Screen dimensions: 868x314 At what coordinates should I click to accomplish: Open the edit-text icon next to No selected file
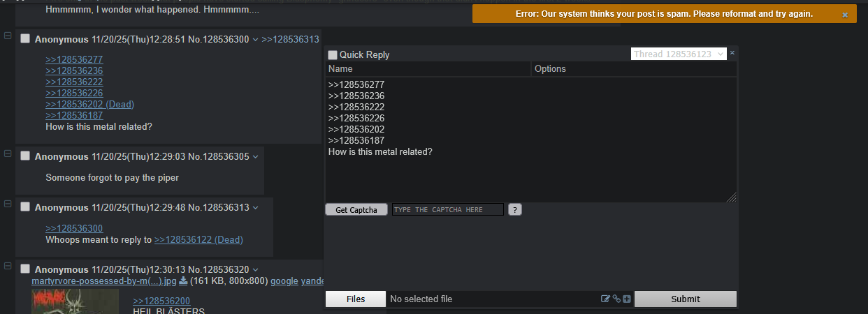(605, 299)
